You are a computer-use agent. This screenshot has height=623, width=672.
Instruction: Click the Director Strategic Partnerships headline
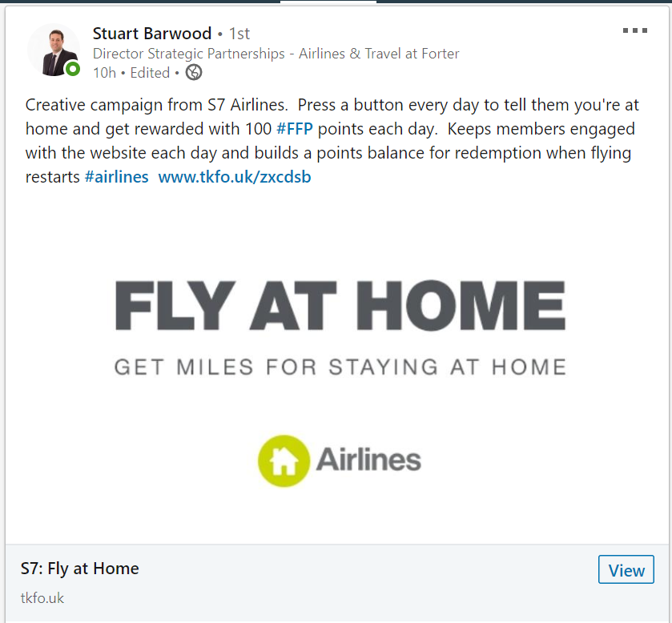[x=276, y=54]
